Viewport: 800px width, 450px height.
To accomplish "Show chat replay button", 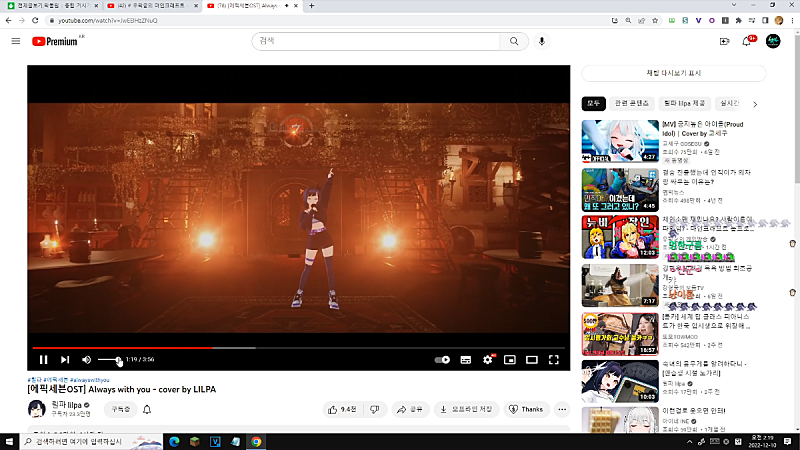I will [673, 73].
